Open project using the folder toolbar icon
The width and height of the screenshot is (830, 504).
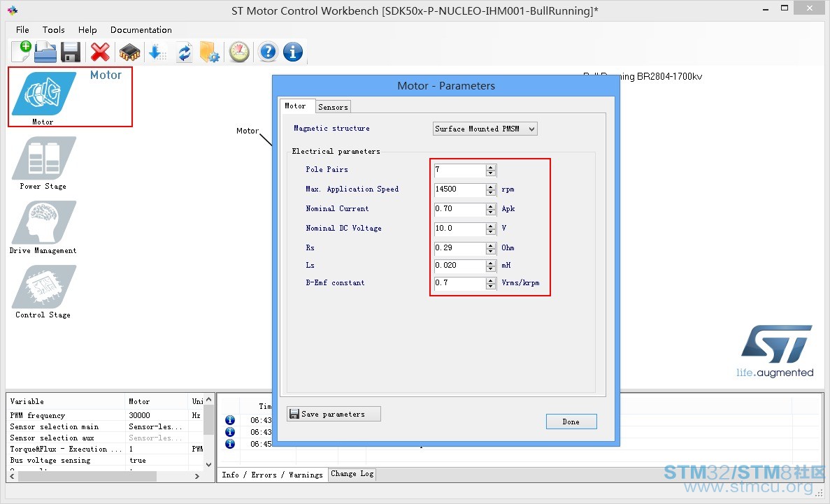[45, 52]
